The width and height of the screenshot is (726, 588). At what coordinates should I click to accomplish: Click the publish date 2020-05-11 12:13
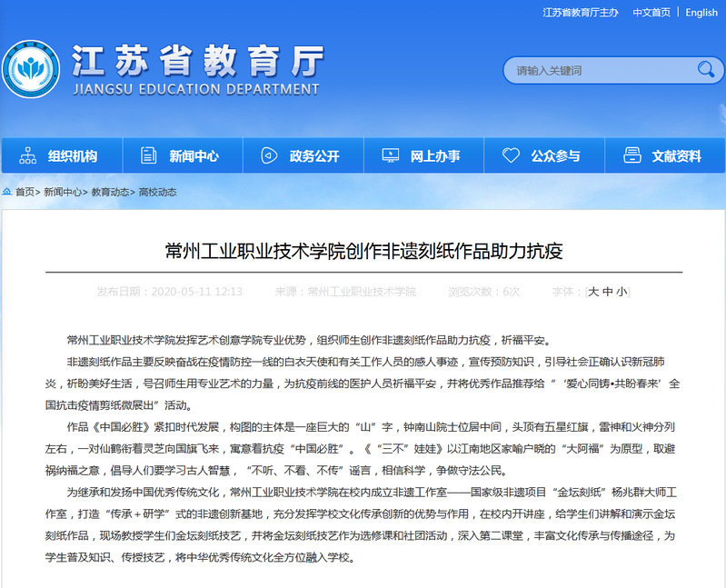pyautogui.click(x=197, y=292)
